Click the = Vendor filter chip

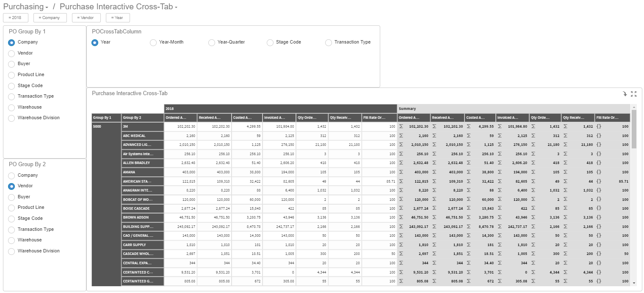86,17
